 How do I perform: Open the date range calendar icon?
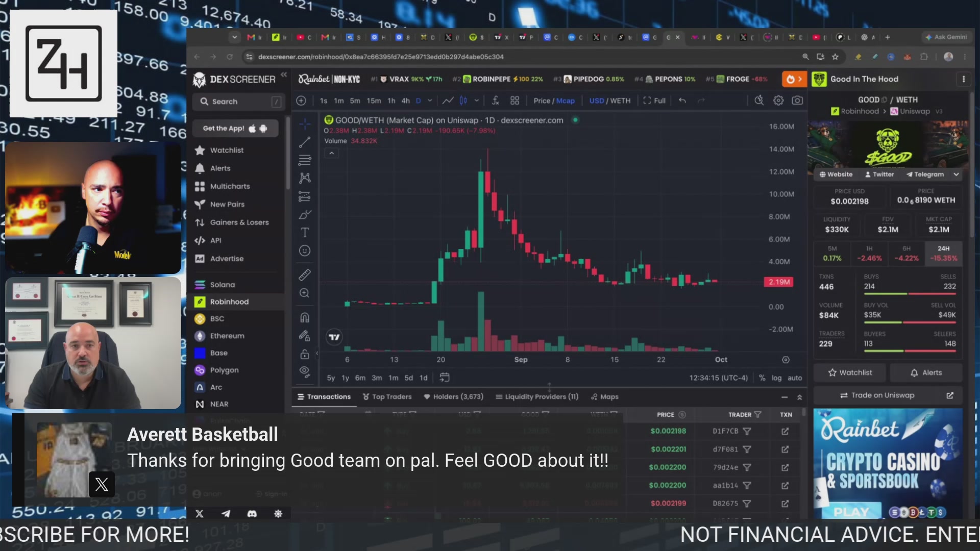[x=445, y=378]
